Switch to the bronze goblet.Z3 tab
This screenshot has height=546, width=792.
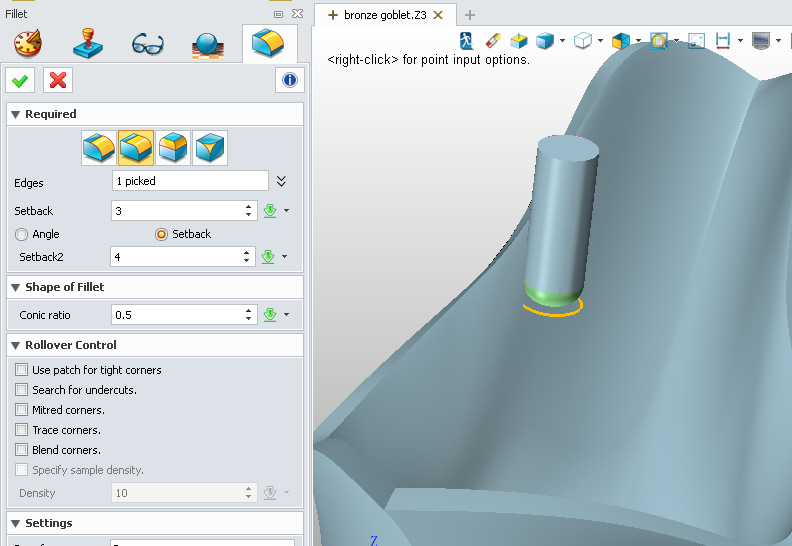385,15
